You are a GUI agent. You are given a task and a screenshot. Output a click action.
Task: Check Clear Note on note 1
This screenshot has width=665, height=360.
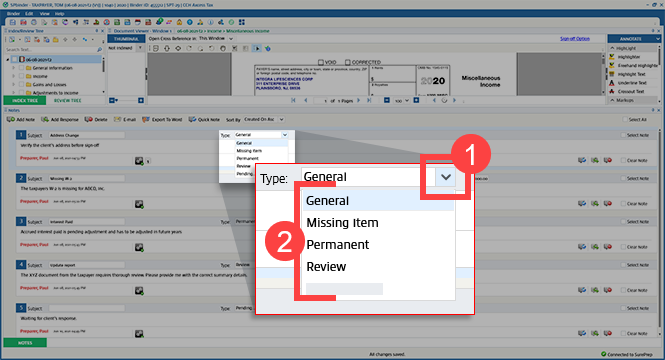[623, 160]
